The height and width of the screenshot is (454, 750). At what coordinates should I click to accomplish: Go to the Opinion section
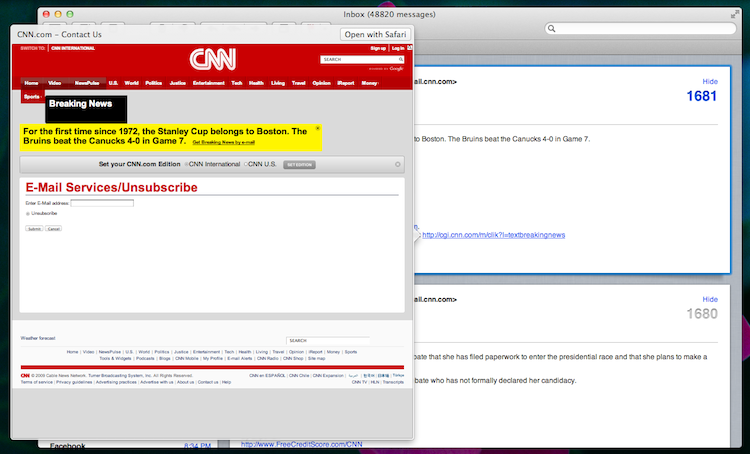pyautogui.click(x=321, y=83)
